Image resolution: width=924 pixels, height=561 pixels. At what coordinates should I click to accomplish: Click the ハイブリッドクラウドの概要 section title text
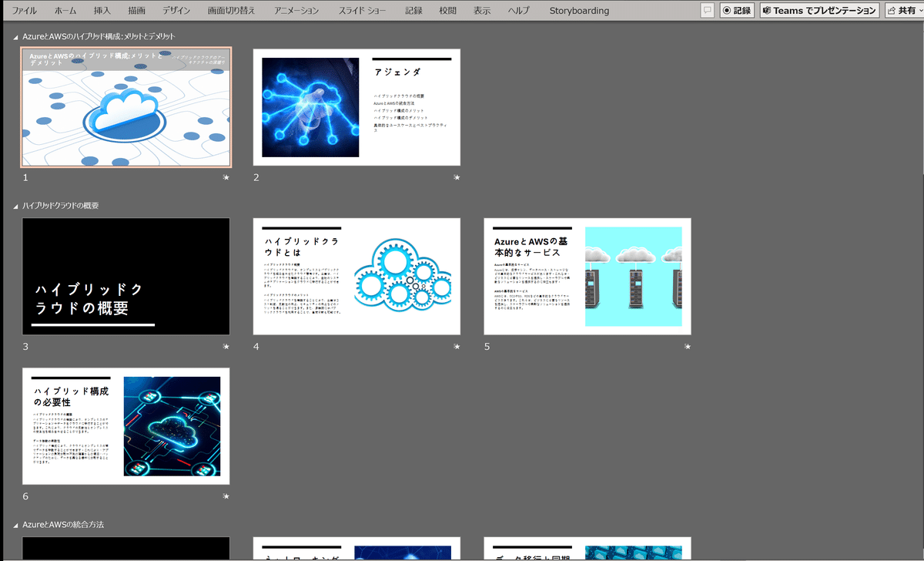point(61,207)
